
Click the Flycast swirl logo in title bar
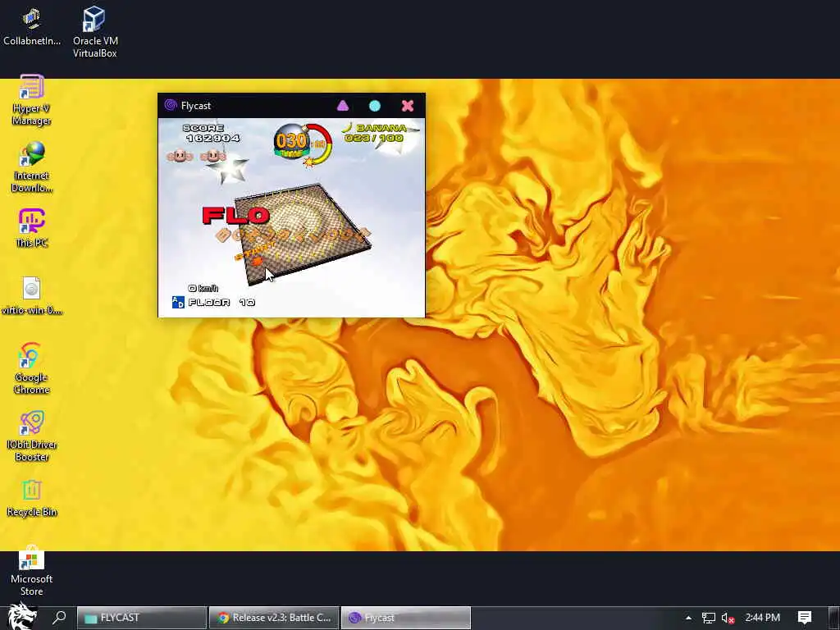[x=171, y=105]
